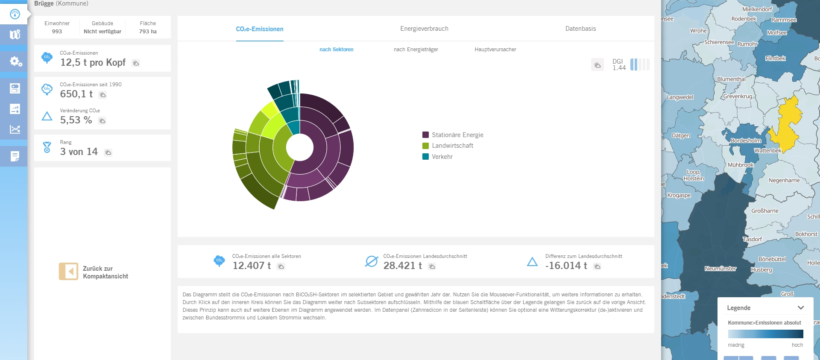Toggle Landwirtschaft legend entry
820x360 pixels.
pyautogui.click(x=448, y=145)
